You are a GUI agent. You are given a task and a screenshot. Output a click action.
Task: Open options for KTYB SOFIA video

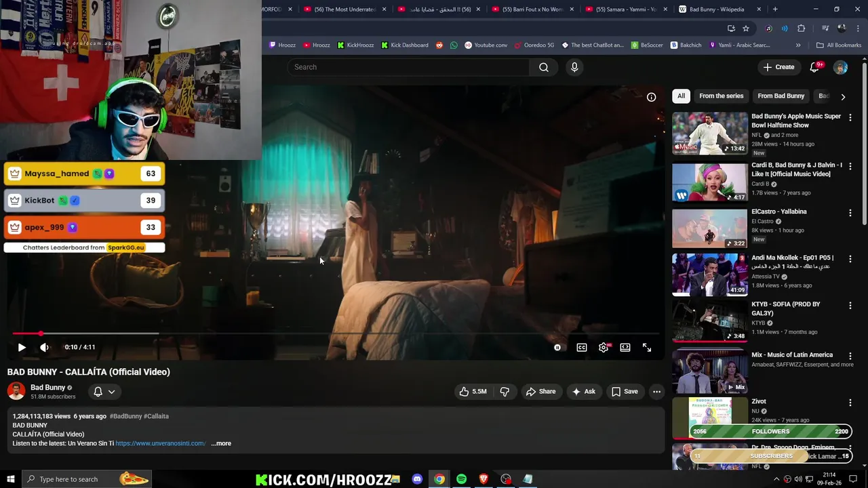click(850, 306)
